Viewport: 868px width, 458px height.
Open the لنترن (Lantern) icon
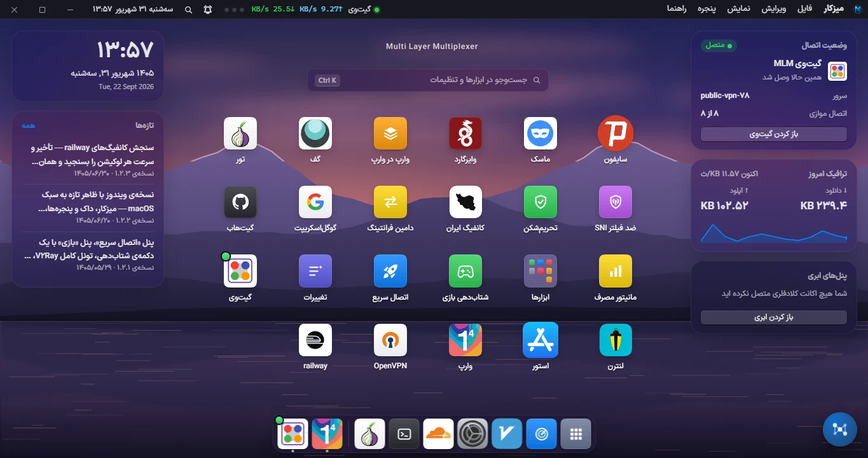click(616, 340)
